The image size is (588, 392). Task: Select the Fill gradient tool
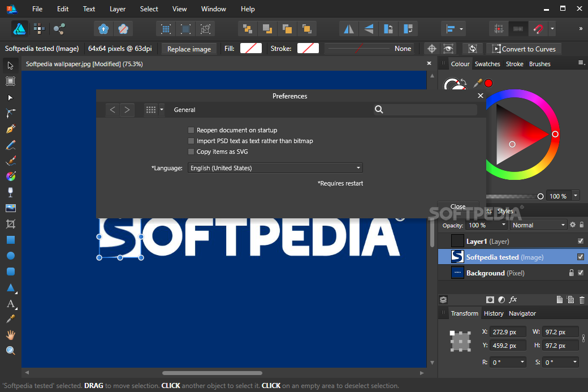[11, 176]
